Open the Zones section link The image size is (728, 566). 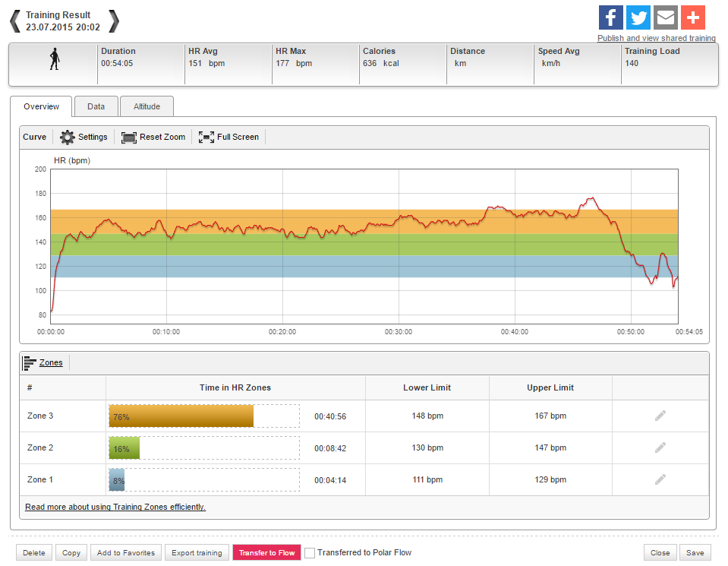tap(51, 362)
